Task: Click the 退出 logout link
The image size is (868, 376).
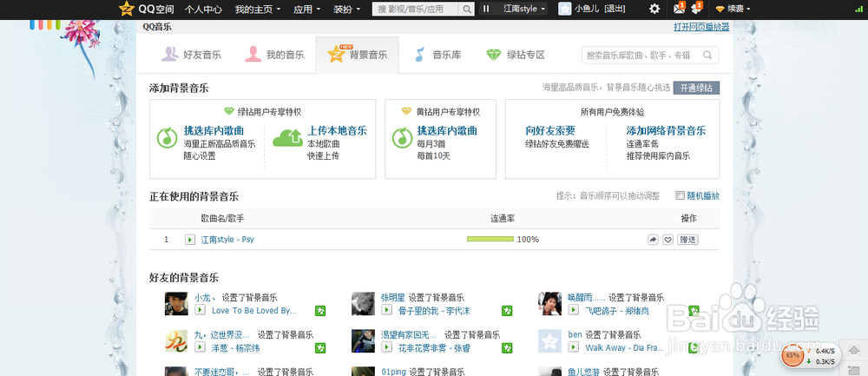Action: click(615, 9)
